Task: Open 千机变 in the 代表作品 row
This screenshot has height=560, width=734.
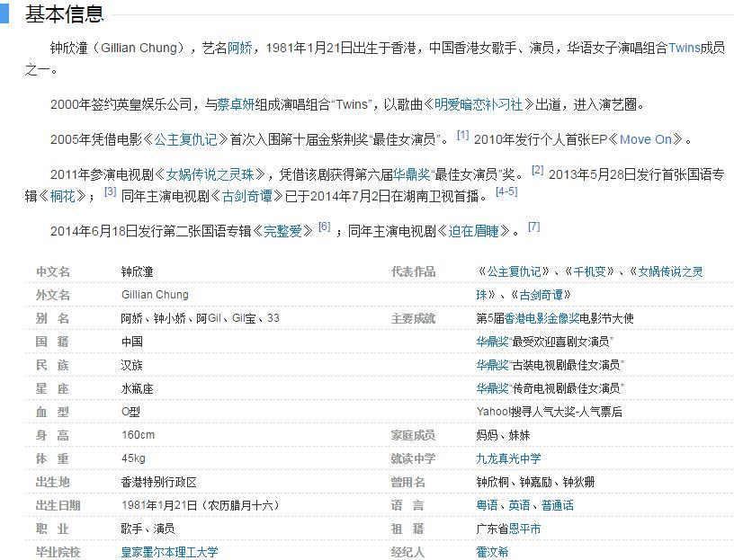Action: 592,271
